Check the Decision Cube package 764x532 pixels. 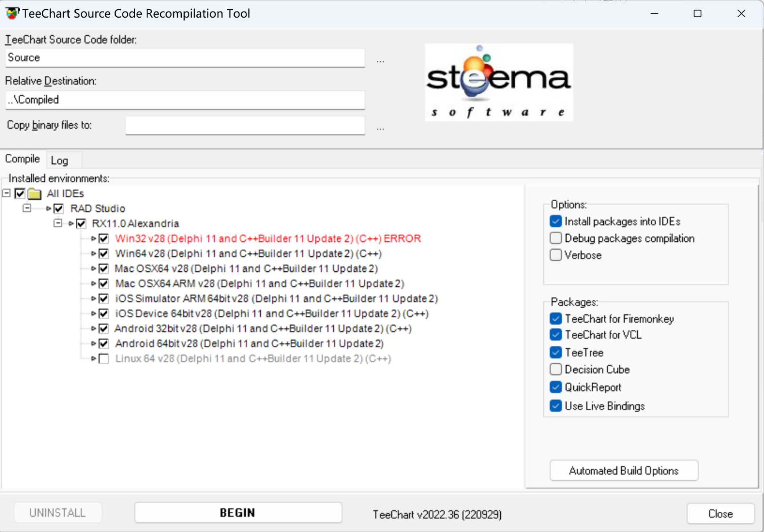[556, 369]
